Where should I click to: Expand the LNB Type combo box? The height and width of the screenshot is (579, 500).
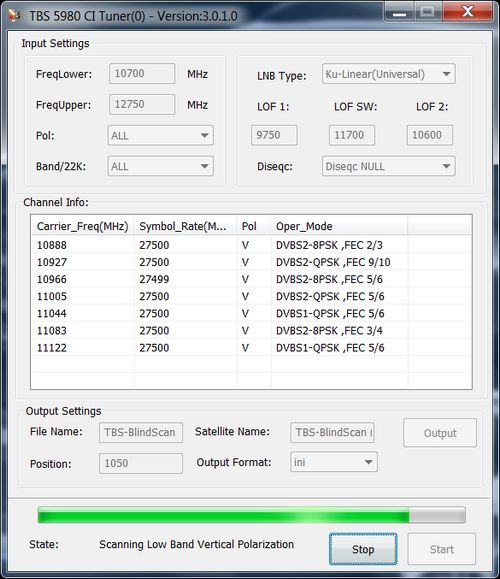point(388,74)
